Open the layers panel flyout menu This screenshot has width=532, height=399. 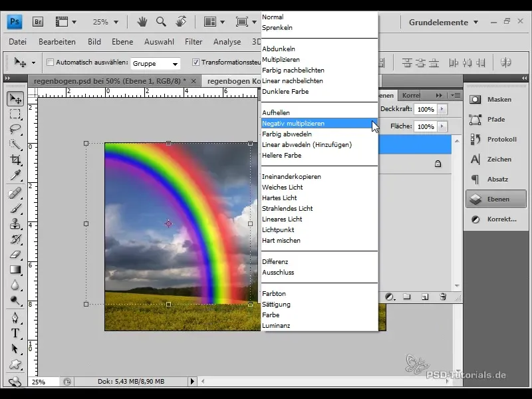click(456, 96)
